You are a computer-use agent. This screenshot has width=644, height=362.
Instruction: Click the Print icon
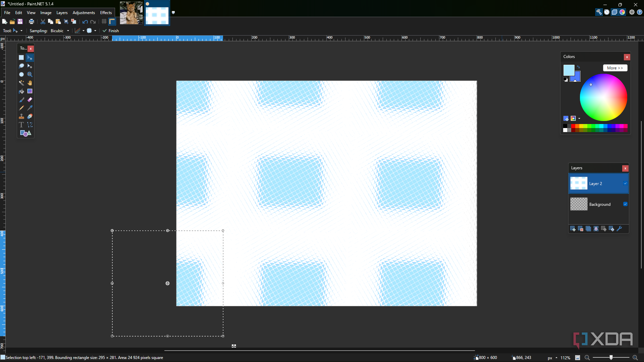(32, 21)
